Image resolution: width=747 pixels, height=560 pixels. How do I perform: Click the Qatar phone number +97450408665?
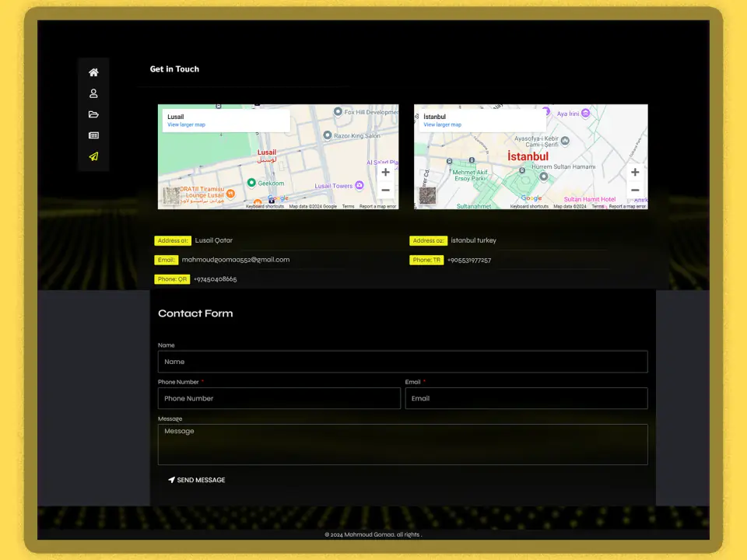(216, 279)
